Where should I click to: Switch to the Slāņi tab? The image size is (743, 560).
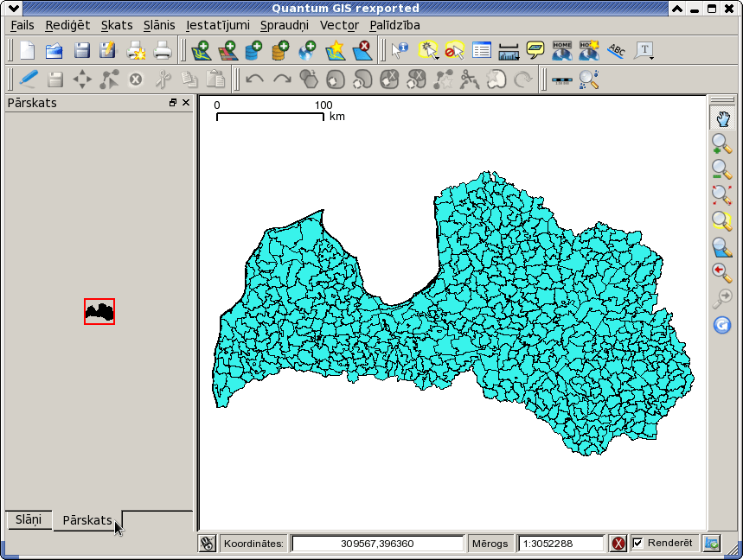29,519
